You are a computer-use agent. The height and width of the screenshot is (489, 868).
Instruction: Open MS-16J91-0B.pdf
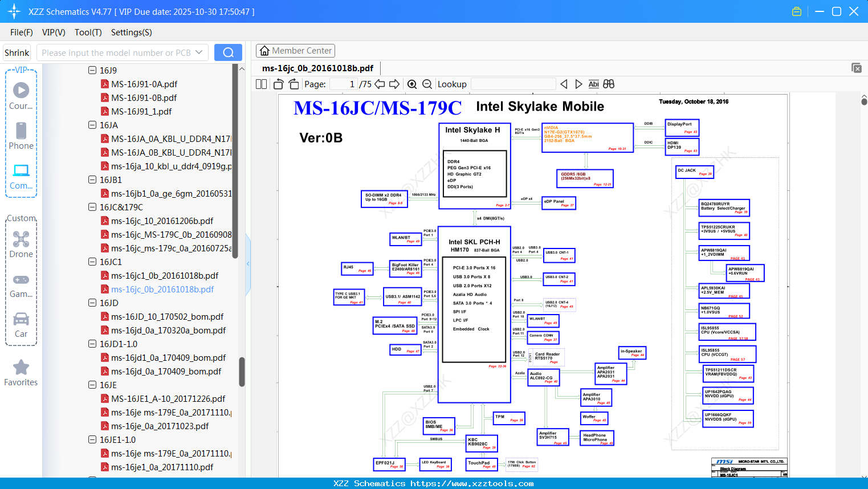(x=144, y=97)
